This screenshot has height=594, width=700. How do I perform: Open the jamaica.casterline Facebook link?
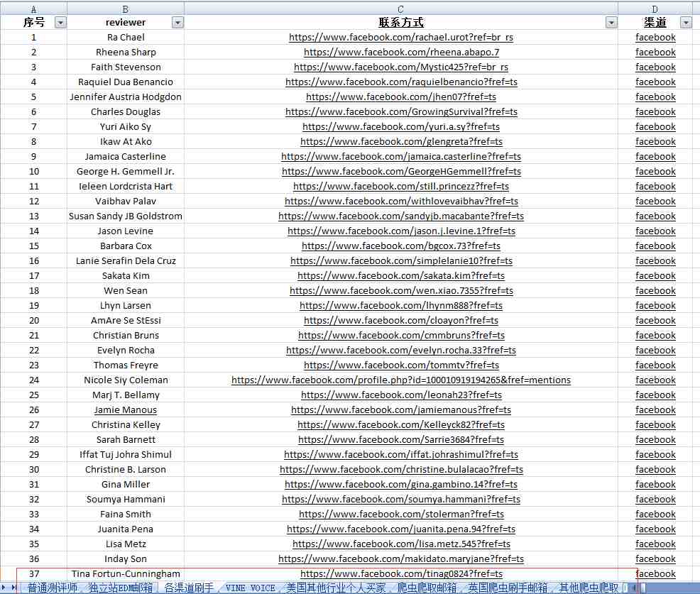tap(401, 157)
